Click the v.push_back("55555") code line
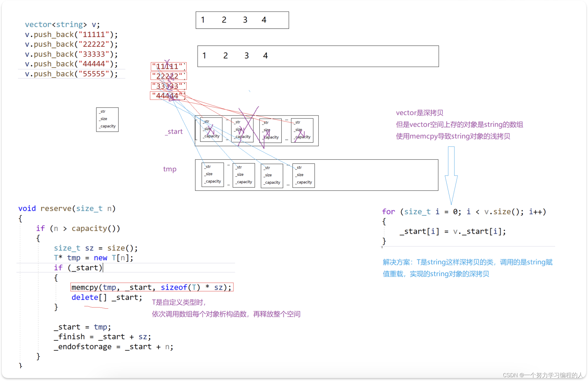Image resolution: width=588 pixels, height=381 pixels. [x=71, y=74]
